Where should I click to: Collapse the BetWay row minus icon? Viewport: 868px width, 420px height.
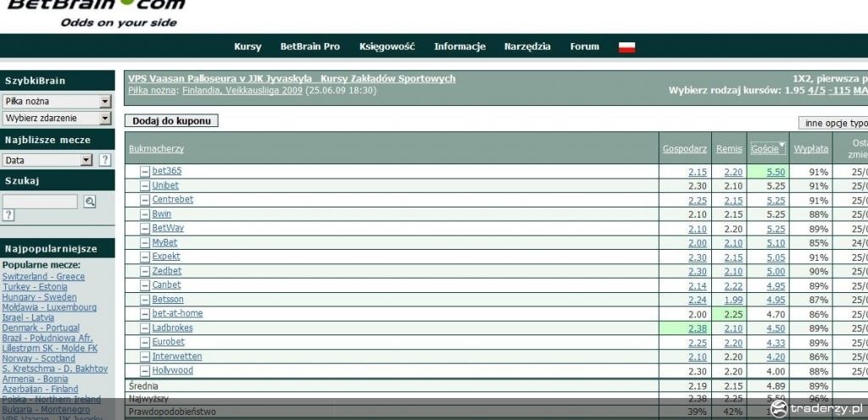point(145,229)
